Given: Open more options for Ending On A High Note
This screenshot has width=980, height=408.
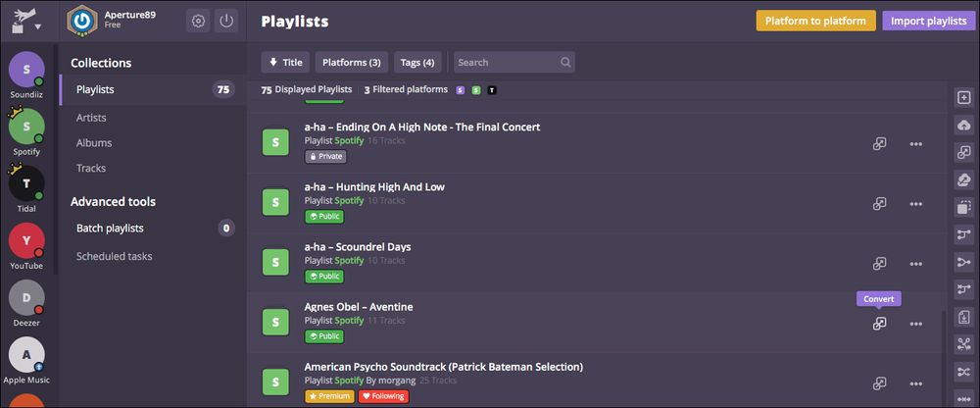Looking at the screenshot, I should click(915, 144).
